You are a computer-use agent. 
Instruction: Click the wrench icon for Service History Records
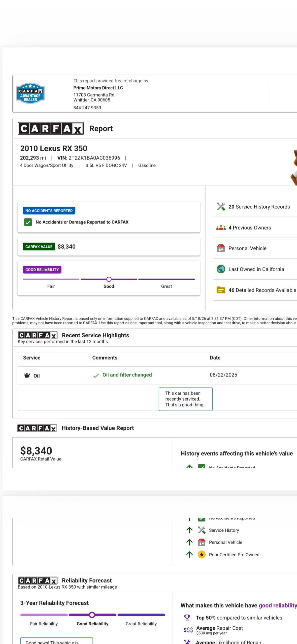pos(221,207)
